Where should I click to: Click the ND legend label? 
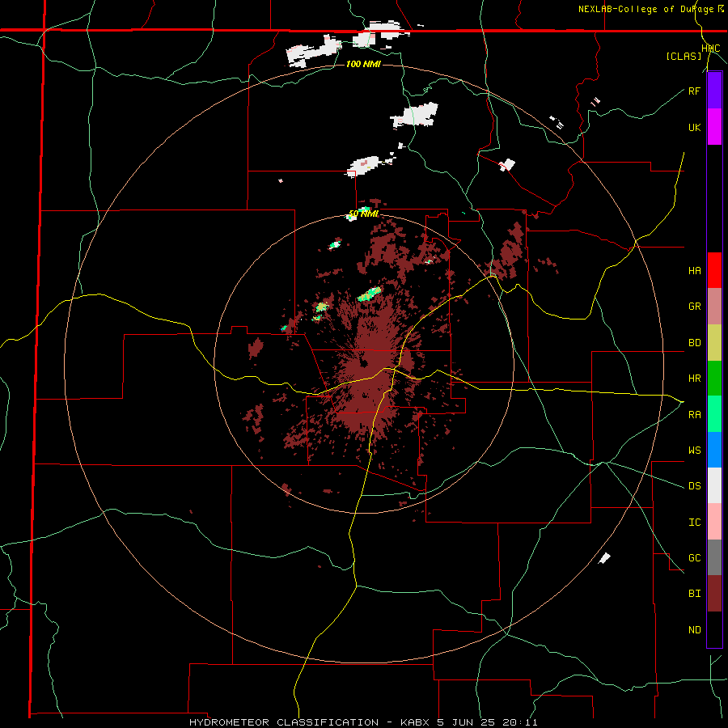tap(694, 630)
